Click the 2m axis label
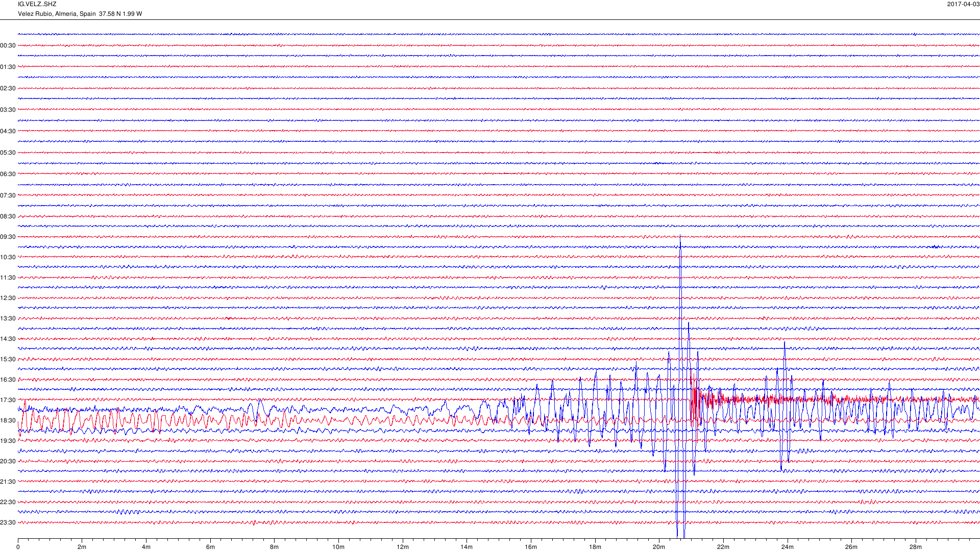The image size is (980, 551). tap(82, 547)
